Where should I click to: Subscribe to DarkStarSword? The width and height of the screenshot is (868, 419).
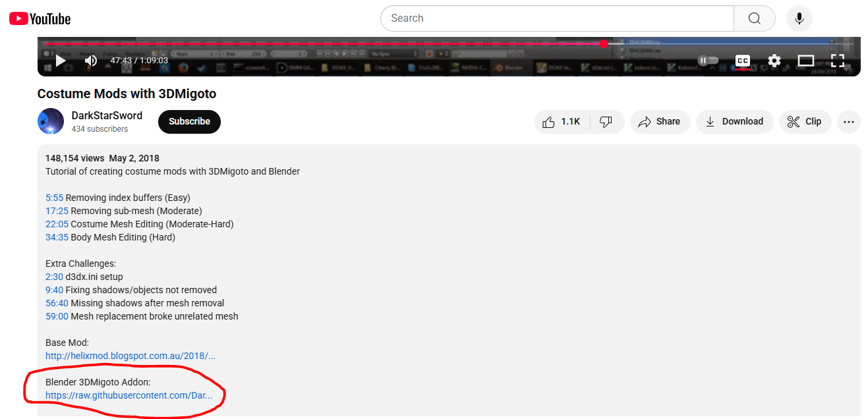click(189, 121)
